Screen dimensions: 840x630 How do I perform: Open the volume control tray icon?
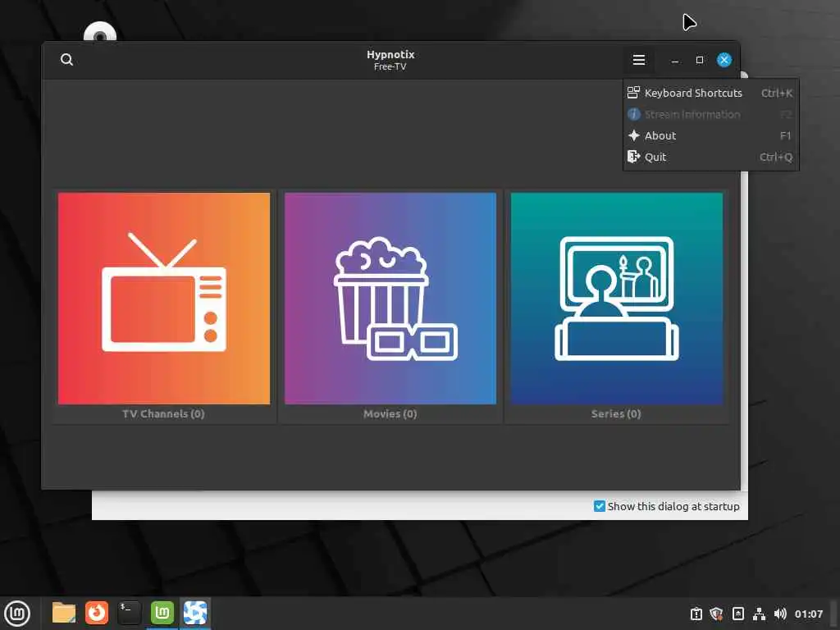[x=780, y=614]
